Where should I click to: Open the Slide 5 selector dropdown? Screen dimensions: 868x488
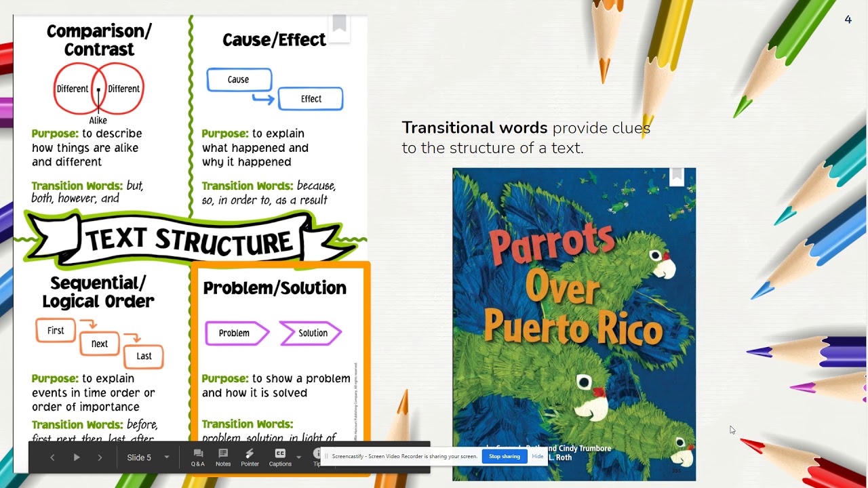tap(148, 457)
